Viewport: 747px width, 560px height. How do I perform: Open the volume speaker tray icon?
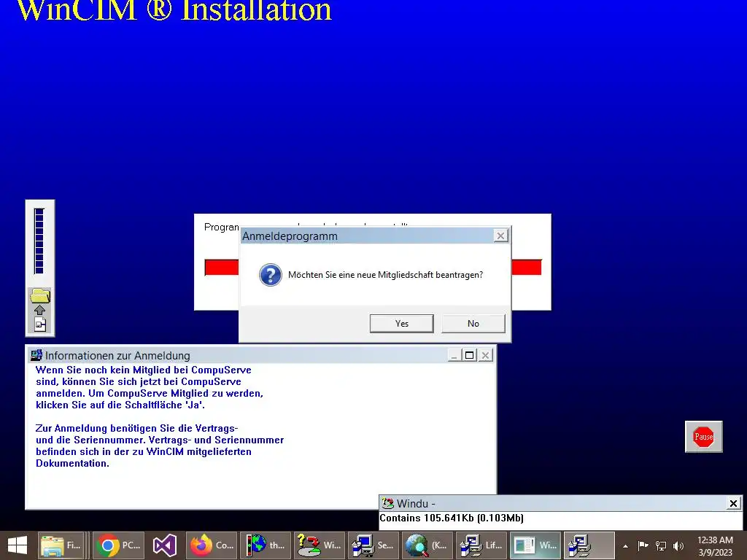pyautogui.click(x=678, y=545)
